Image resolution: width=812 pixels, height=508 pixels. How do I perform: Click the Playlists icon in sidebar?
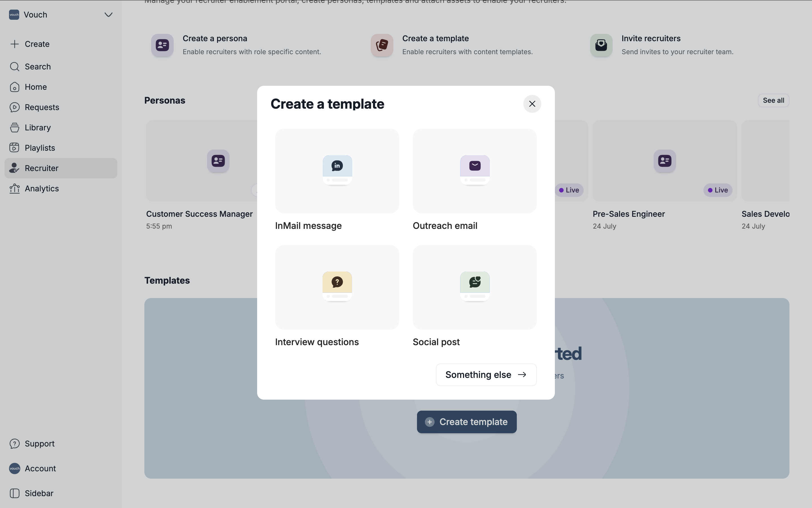click(x=14, y=148)
